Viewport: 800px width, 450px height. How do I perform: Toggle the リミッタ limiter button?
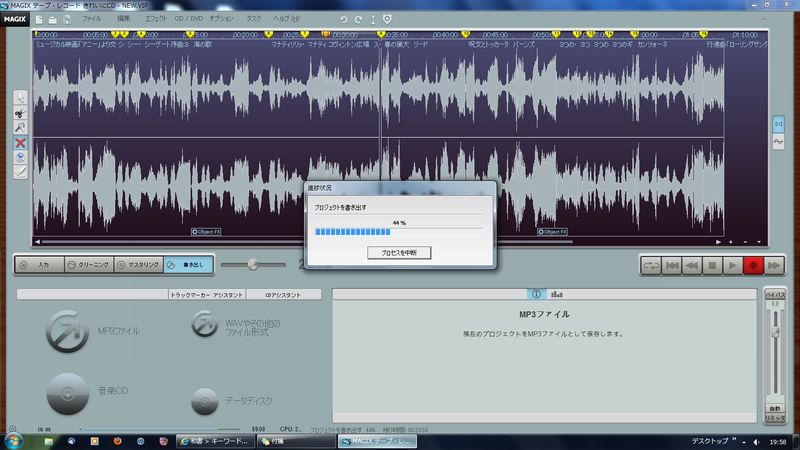pyautogui.click(x=775, y=418)
